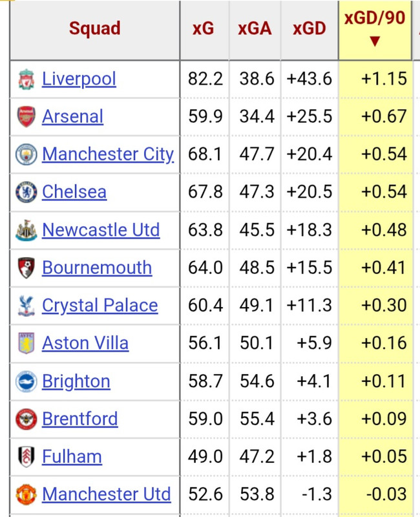Click the Crystal Palace crest icon

tap(26, 306)
